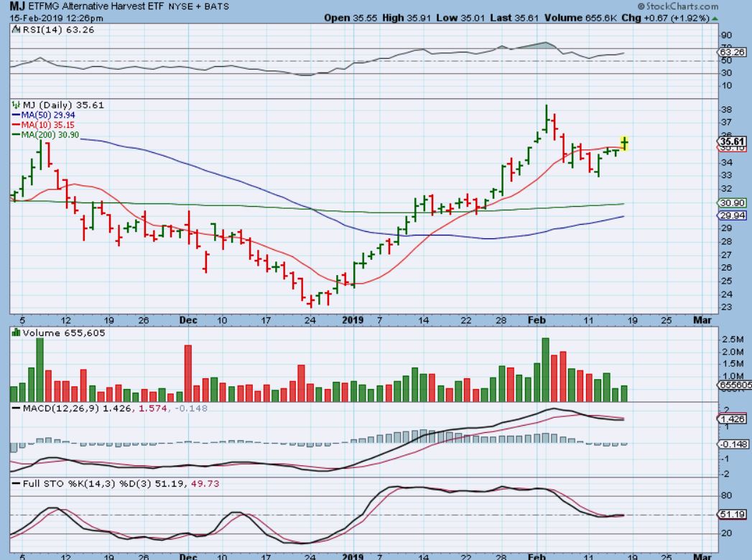The width and height of the screenshot is (752, 560).
Task: Click the 49.73 stochastic %D value
Action: click(x=205, y=484)
